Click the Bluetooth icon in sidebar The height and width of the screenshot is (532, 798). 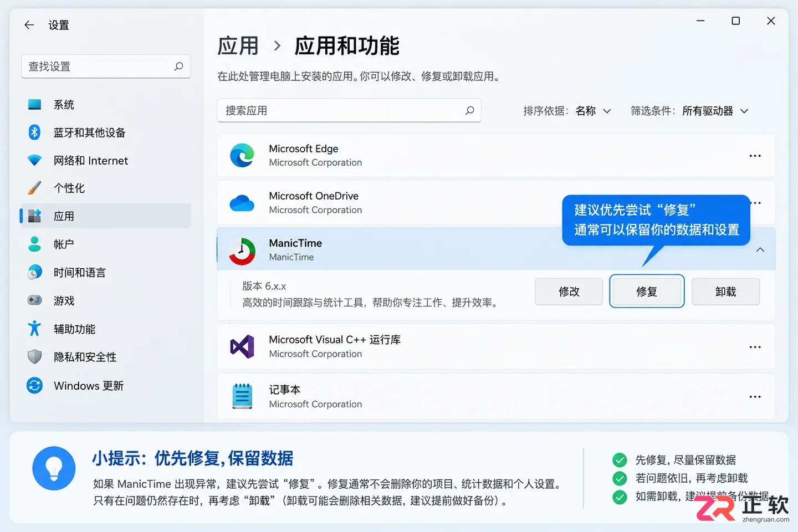pyautogui.click(x=34, y=132)
